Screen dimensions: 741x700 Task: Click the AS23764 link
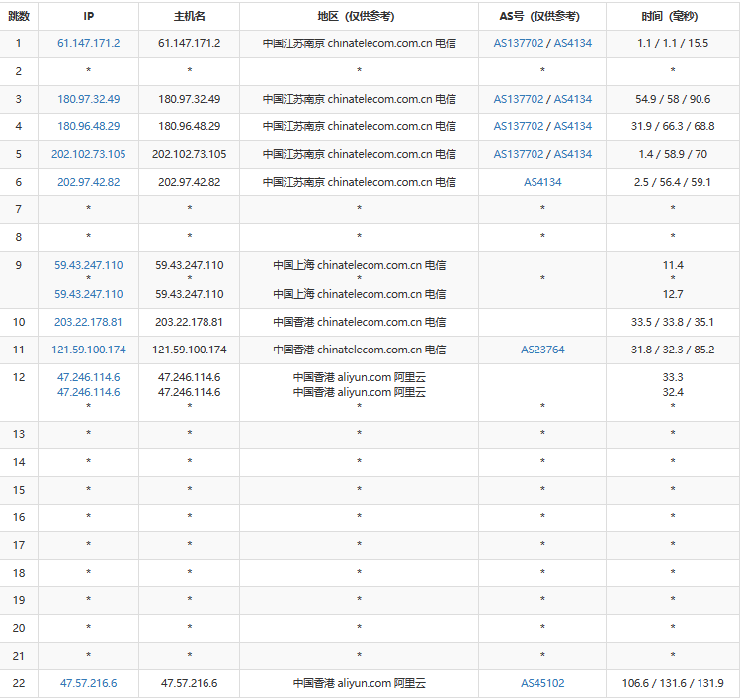click(542, 350)
